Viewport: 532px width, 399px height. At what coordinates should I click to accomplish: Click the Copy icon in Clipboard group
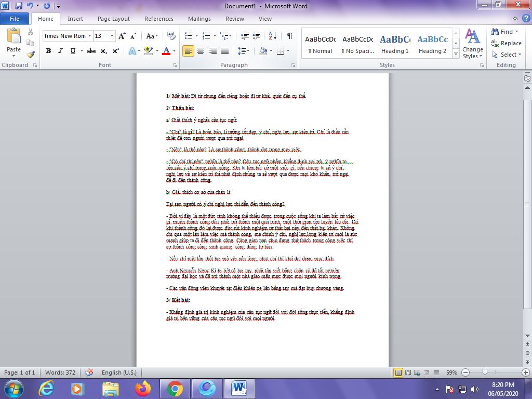tap(31, 43)
